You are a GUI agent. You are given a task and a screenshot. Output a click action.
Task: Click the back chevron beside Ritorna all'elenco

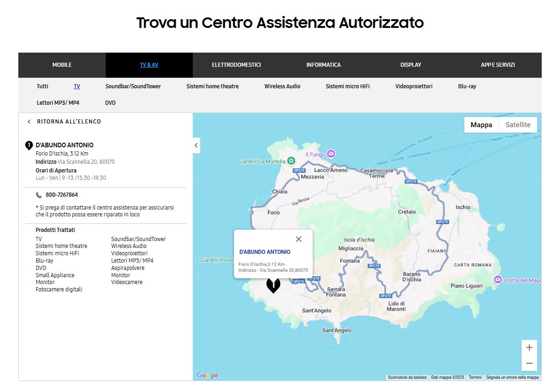pyautogui.click(x=29, y=122)
